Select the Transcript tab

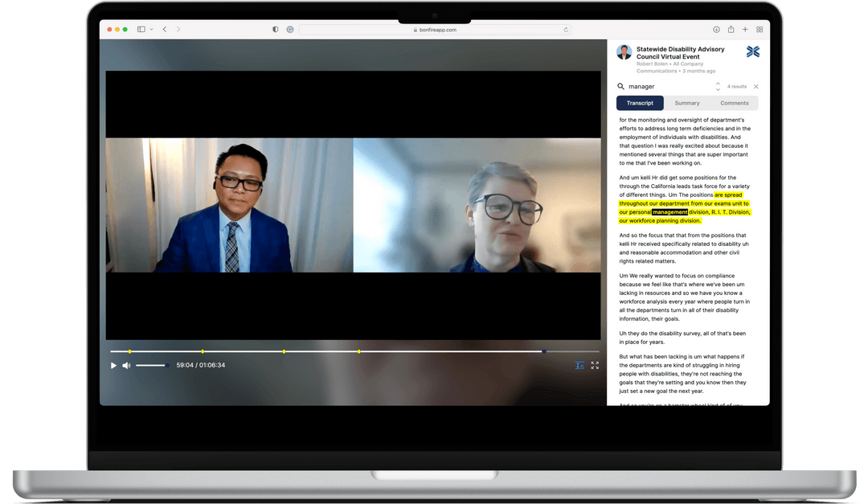pos(640,103)
